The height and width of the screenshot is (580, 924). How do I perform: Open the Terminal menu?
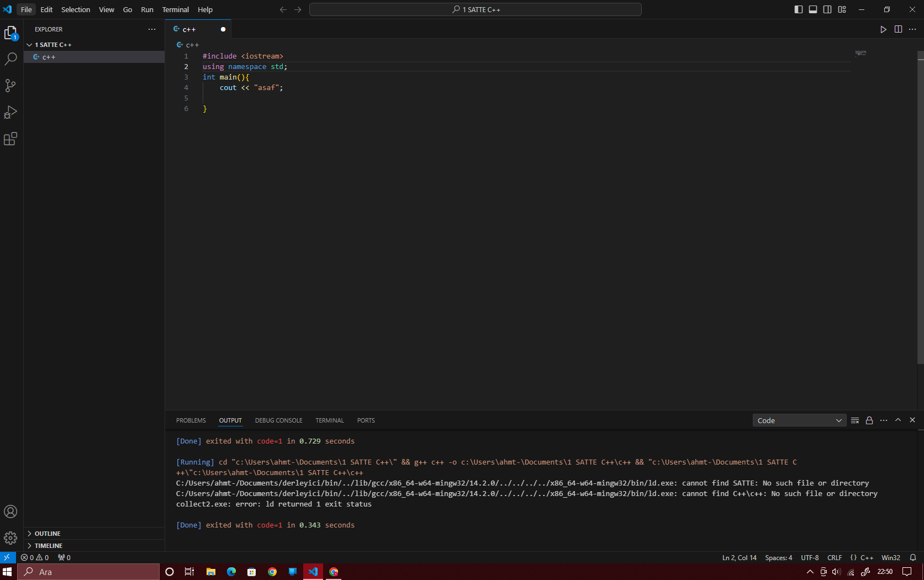pos(175,9)
